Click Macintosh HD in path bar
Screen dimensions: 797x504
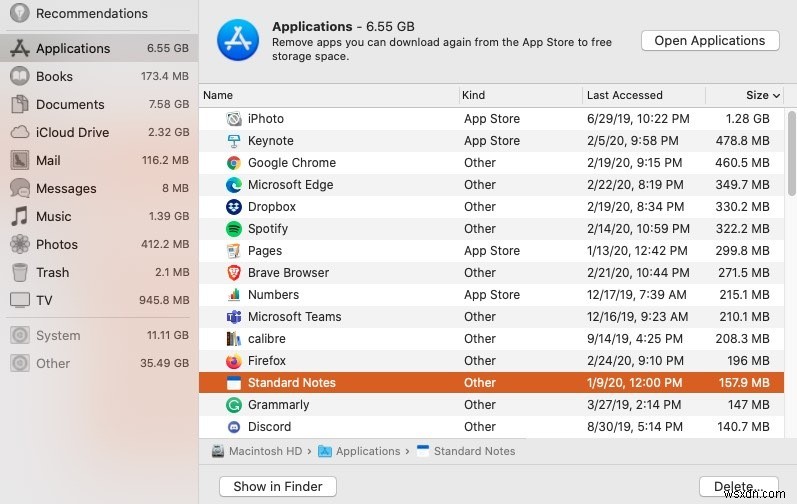pyautogui.click(x=257, y=451)
